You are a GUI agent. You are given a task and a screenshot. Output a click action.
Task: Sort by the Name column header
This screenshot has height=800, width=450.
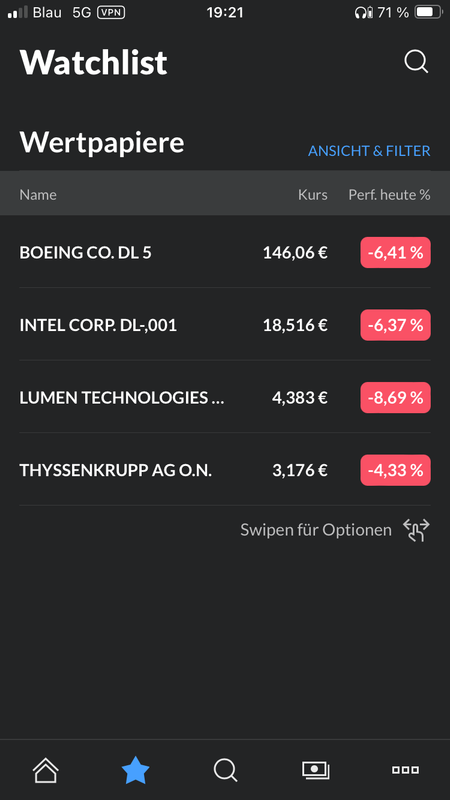[x=38, y=194]
